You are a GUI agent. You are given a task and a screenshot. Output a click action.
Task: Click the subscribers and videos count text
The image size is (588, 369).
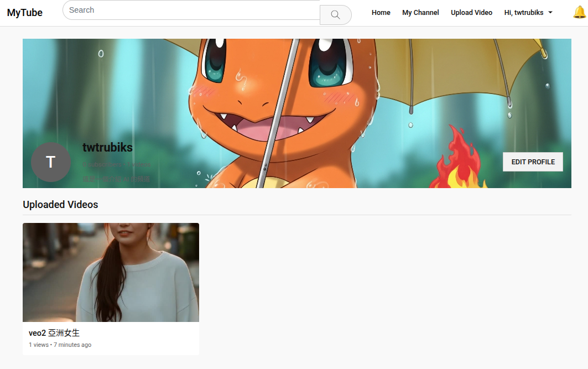pos(117,164)
